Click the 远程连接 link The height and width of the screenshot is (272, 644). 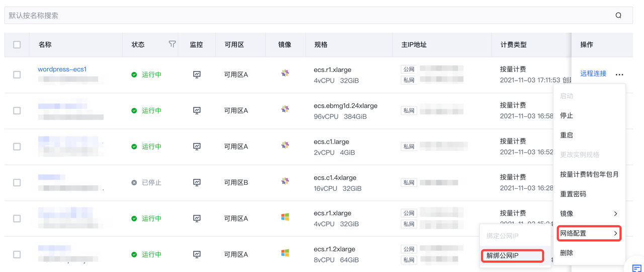593,74
